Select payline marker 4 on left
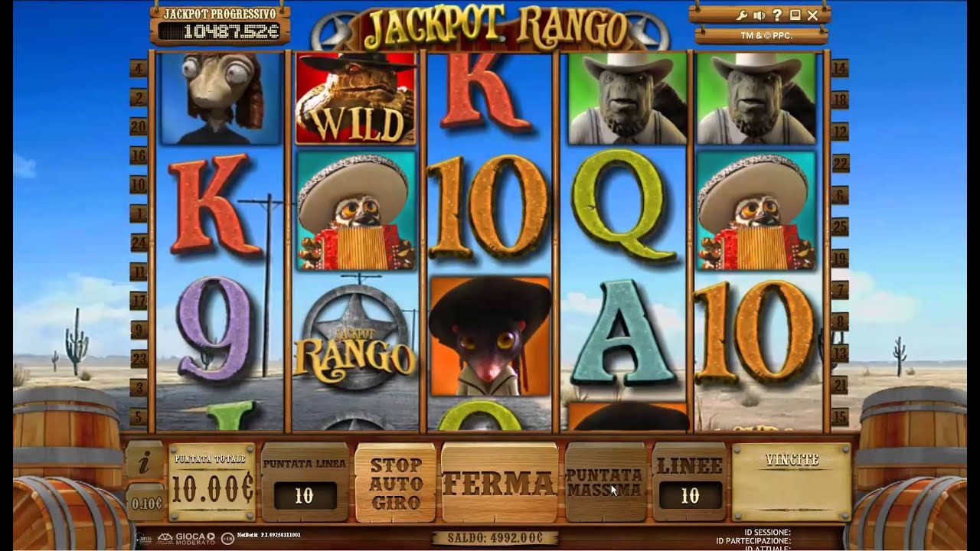This screenshot has width=980, height=551. 139,69
